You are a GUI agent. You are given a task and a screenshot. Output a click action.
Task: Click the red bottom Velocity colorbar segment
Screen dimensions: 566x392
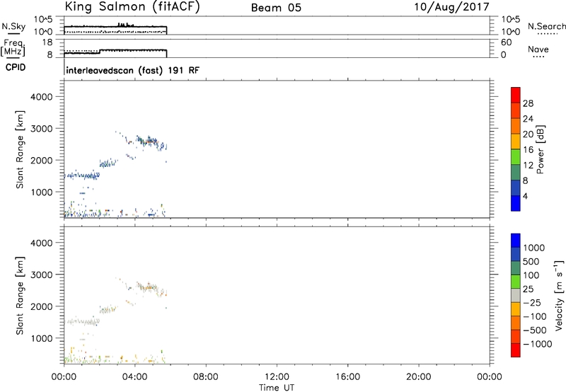pos(516,350)
